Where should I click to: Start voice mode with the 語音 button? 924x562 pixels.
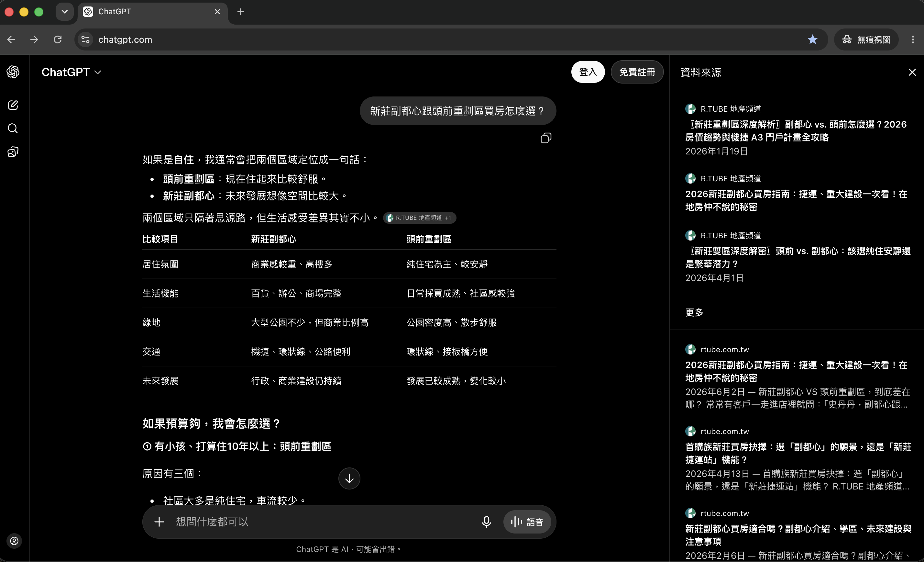pos(527,522)
